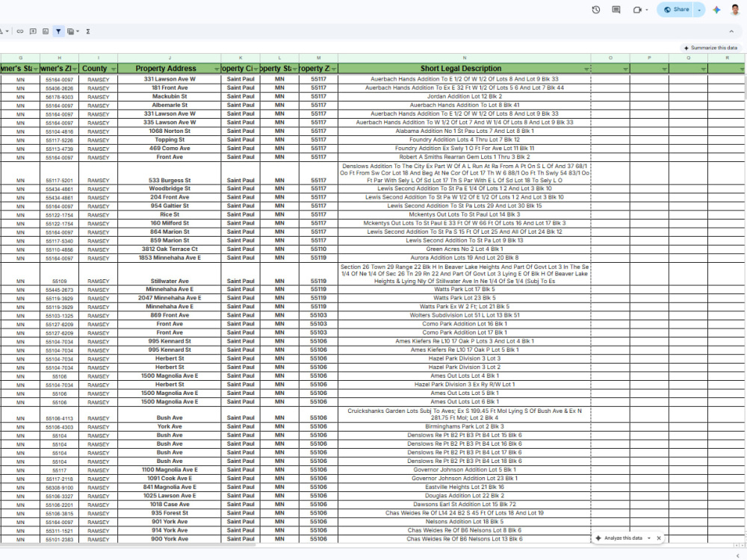The image size is (747, 560).
Task: Select cell Birminghams Park Lot 2 Blk 3
Action: tap(465, 426)
